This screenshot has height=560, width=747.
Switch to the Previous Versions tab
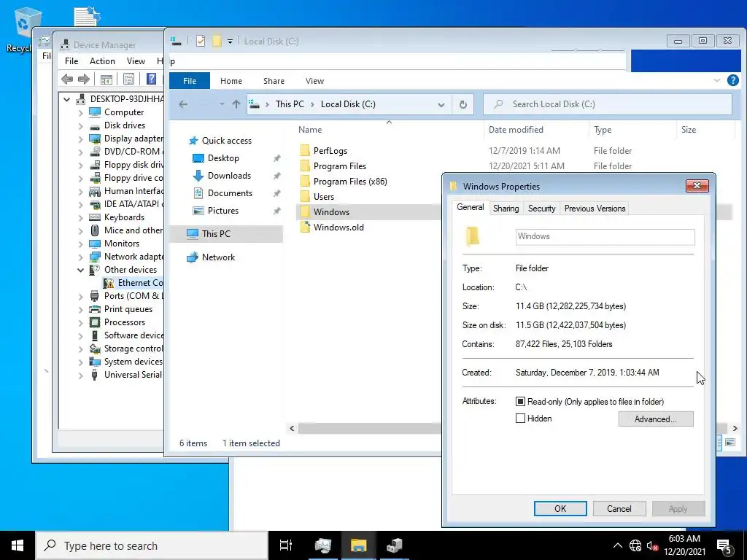tap(595, 209)
